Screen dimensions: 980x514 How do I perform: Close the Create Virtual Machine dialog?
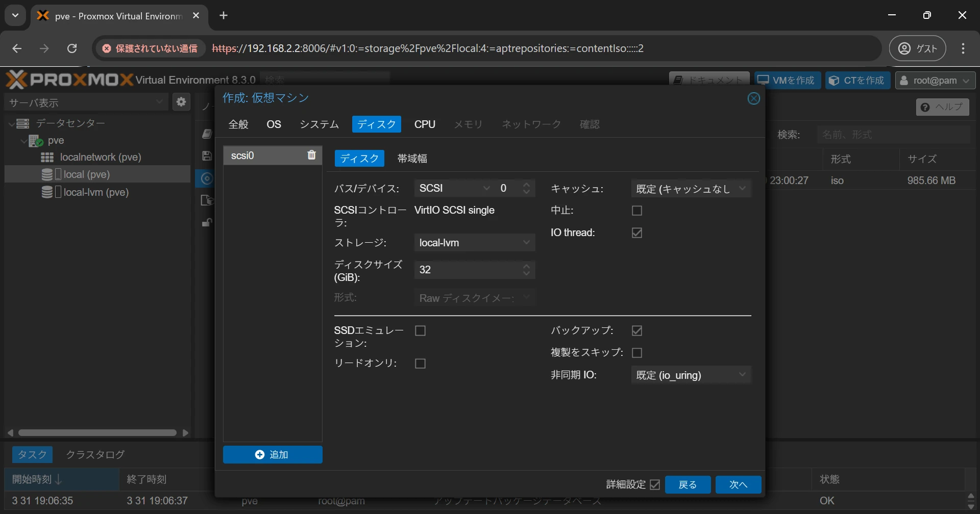coord(753,98)
